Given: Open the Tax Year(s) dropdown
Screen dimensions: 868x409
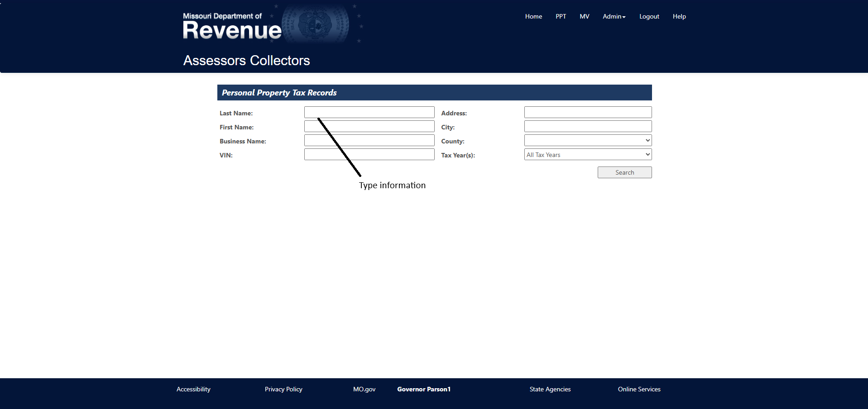Looking at the screenshot, I should click(x=588, y=155).
